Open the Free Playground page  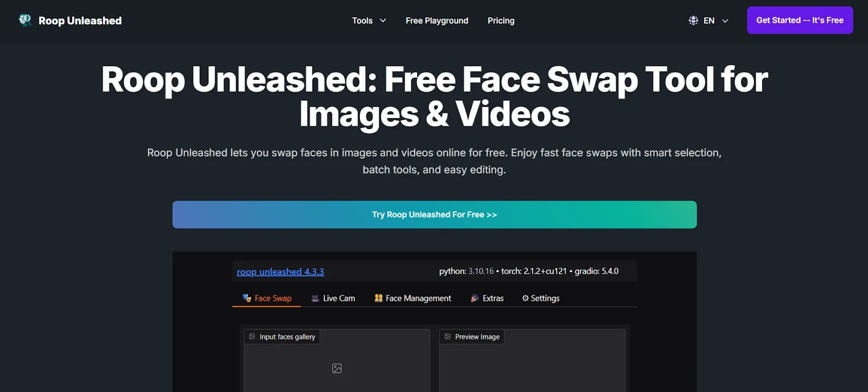437,21
